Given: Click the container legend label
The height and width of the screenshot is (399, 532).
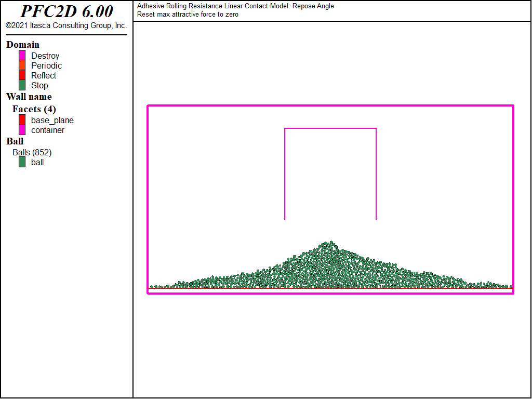Looking at the screenshot, I should (47, 130).
